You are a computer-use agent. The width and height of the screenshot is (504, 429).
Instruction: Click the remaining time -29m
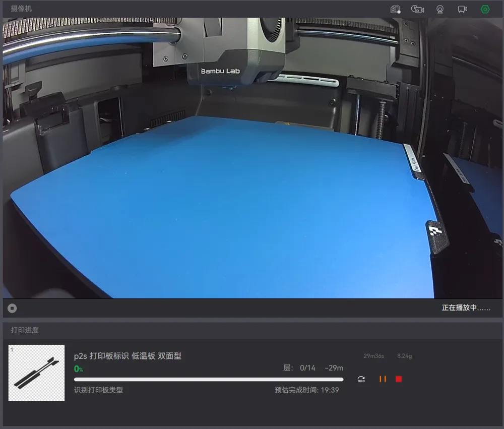pos(334,368)
